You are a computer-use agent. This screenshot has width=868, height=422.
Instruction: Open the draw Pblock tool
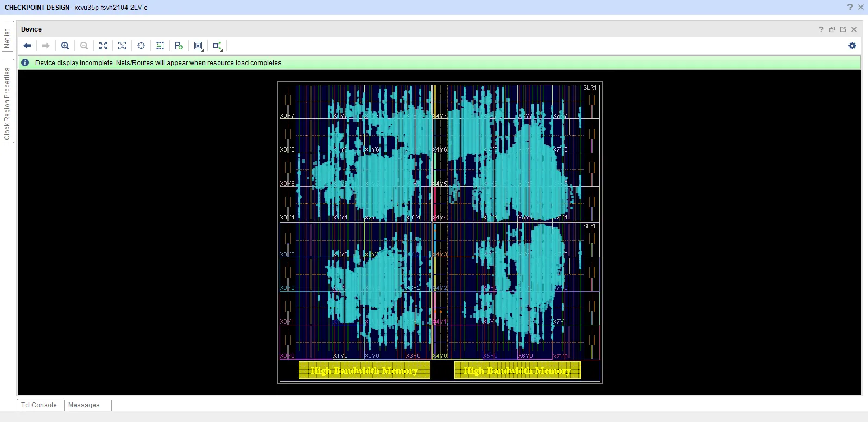tap(179, 46)
